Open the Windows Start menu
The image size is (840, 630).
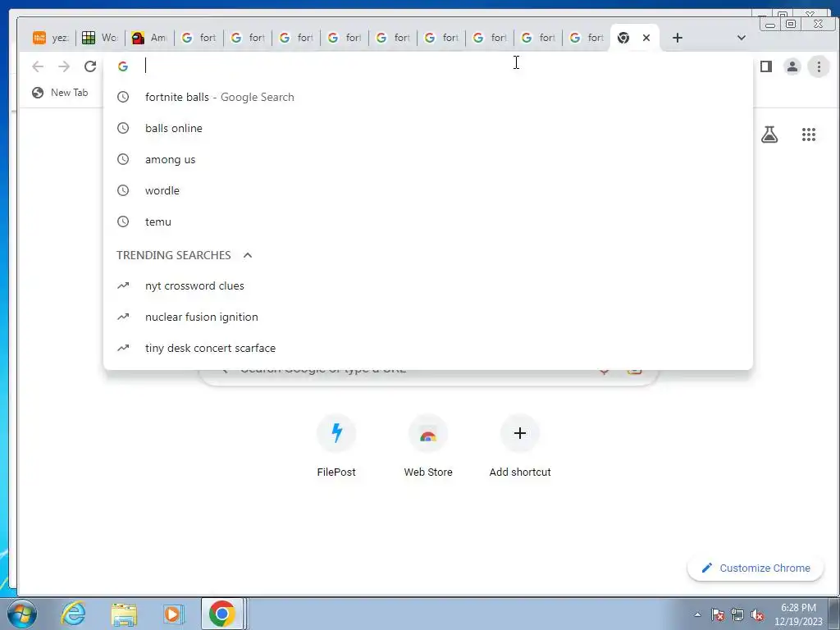(22, 614)
